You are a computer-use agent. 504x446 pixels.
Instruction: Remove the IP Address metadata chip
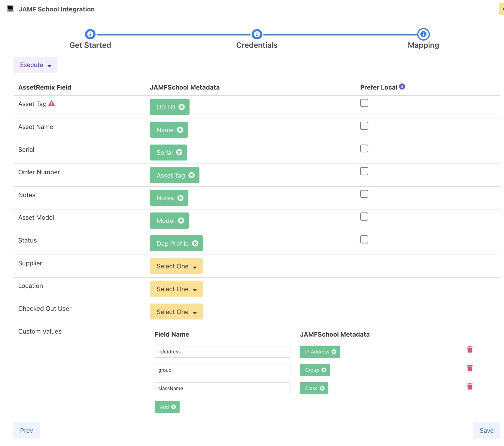[x=334, y=352]
